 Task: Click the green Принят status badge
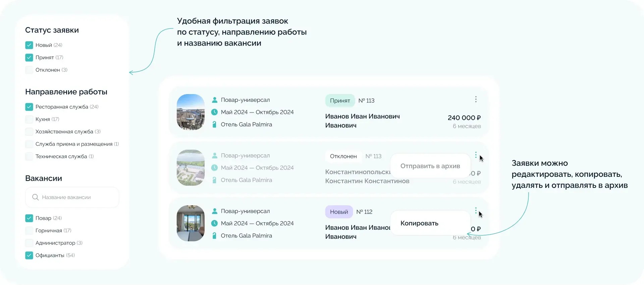(x=340, y=101)
